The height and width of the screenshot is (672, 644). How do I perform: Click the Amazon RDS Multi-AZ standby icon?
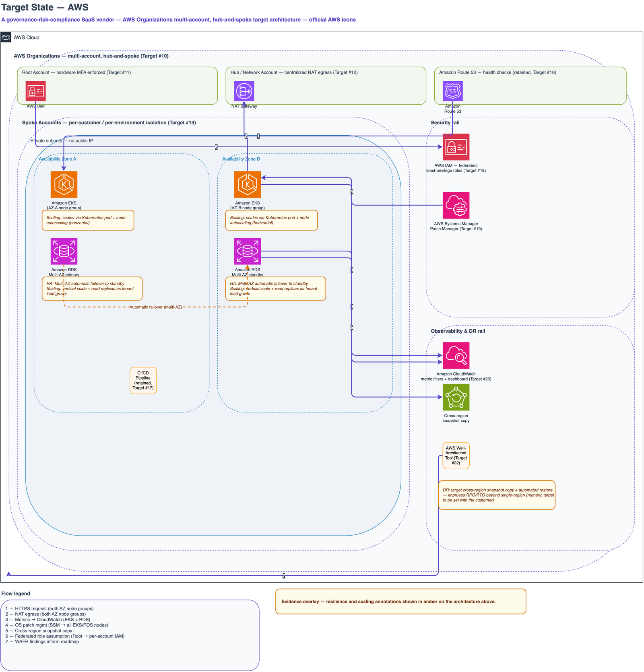[x=248, y=251]
